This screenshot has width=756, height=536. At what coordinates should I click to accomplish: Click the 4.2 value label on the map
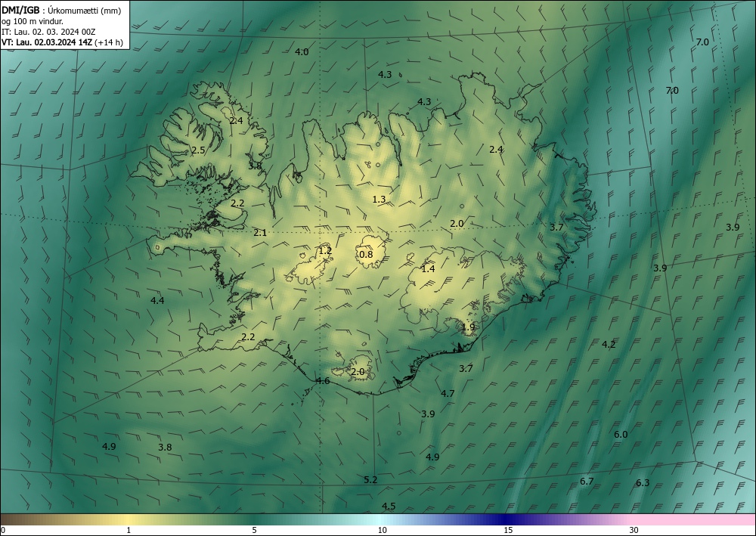pyautogui.click(x=609, y=345)
